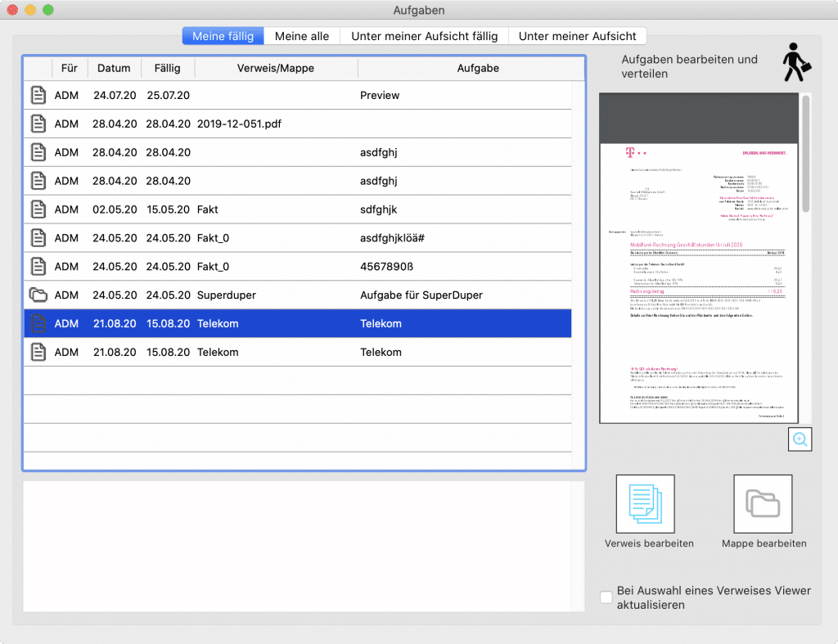
Task: Click the 'asdfghjklöä#' task text
Action: 392,238
